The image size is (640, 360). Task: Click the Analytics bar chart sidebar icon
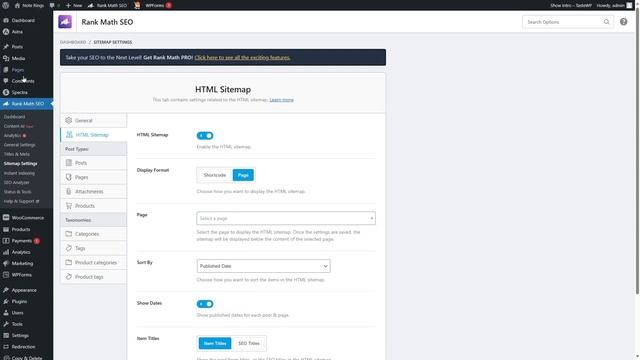coord(6,252)
